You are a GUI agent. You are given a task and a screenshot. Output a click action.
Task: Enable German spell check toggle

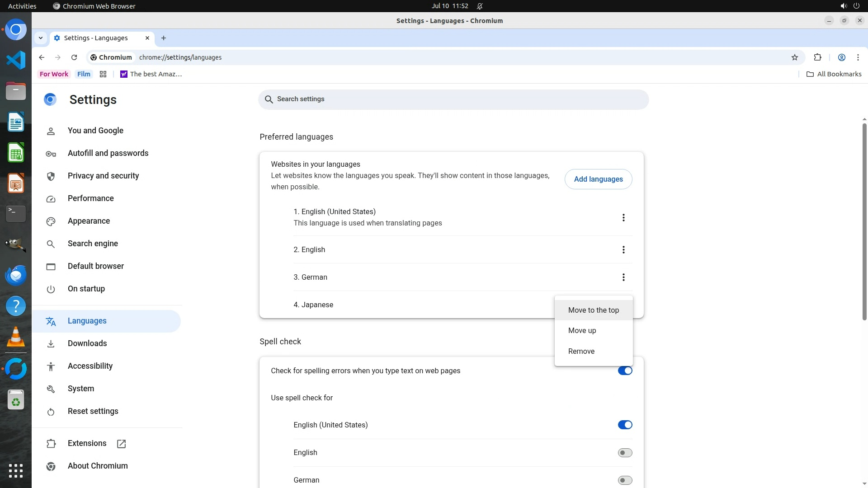pyautogui.click(x=625, y=480)
